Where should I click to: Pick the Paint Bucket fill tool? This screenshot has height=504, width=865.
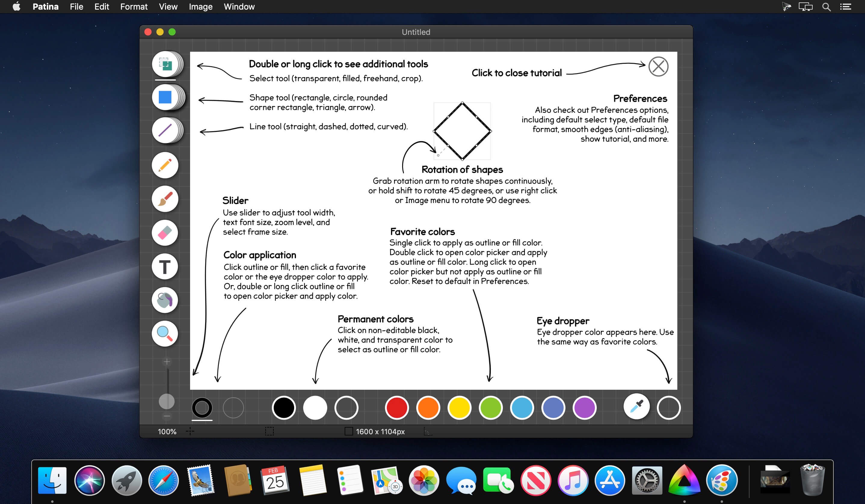(165, 300)
